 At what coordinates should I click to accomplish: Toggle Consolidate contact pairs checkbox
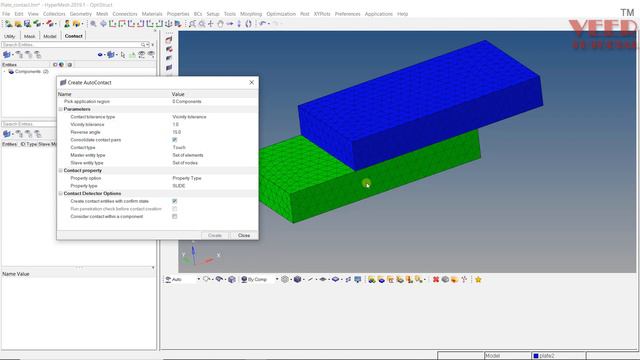click(175, 140)
